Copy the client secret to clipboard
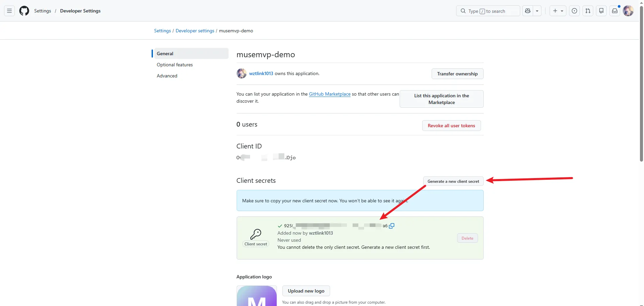 point(392,226)
